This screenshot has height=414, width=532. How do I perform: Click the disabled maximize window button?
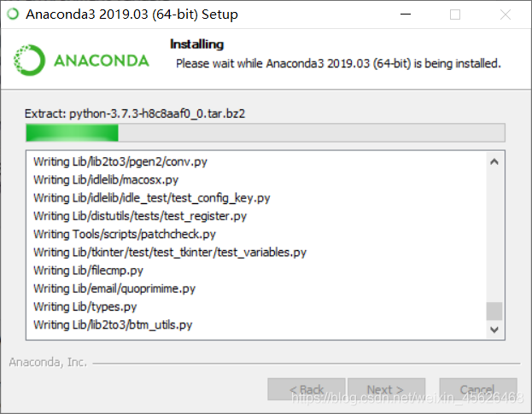click(x=455, y=15)
